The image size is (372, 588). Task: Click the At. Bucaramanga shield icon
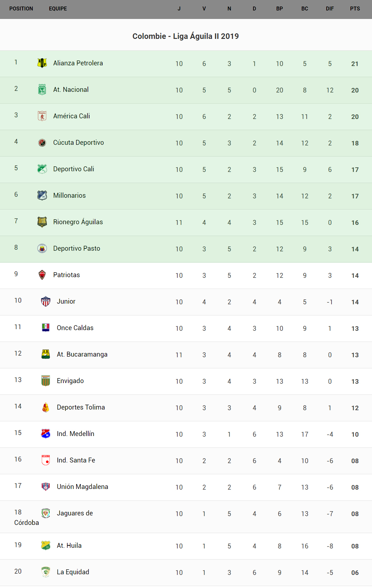pos(46,354)
